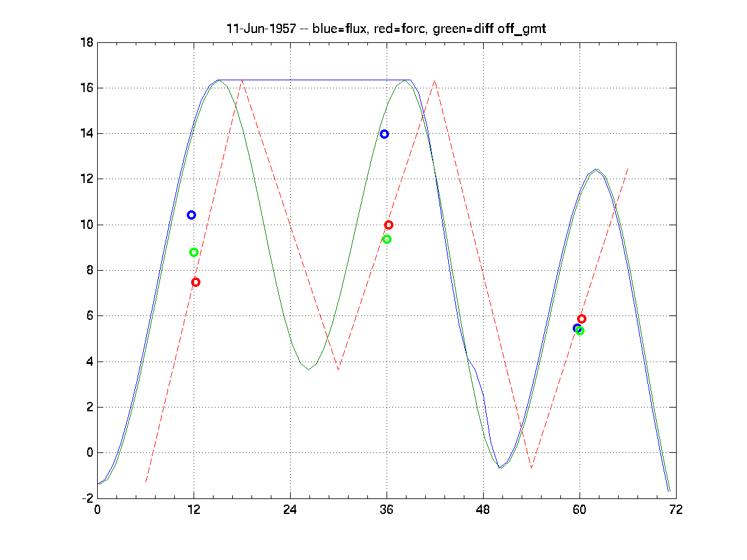Viewport: 747px width, 560px height.
Task: Click y-axis tick label 16
Action: click(x=87, y=88)
